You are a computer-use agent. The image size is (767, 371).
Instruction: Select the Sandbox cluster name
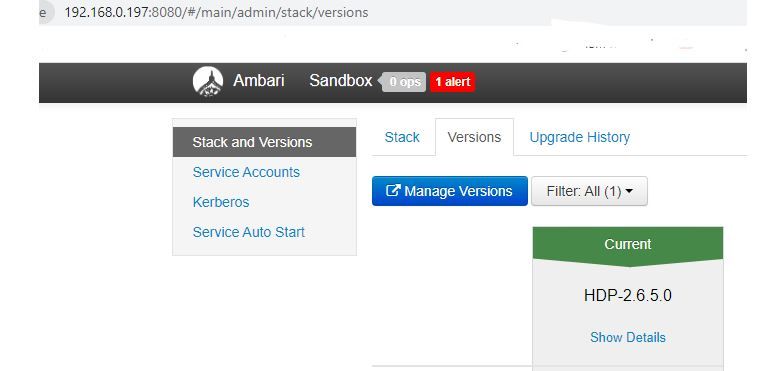[x=340, y=81]
